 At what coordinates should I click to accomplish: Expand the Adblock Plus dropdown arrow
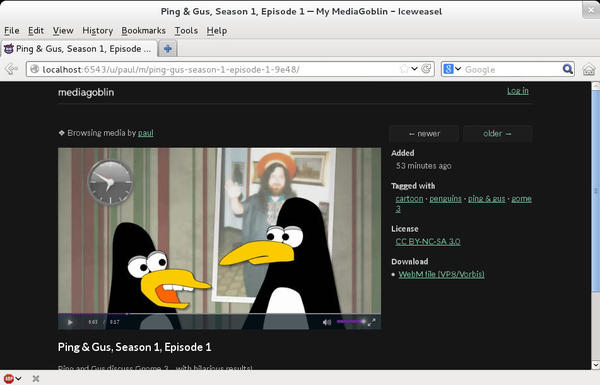pyautogui.click(x=18, y=378)
